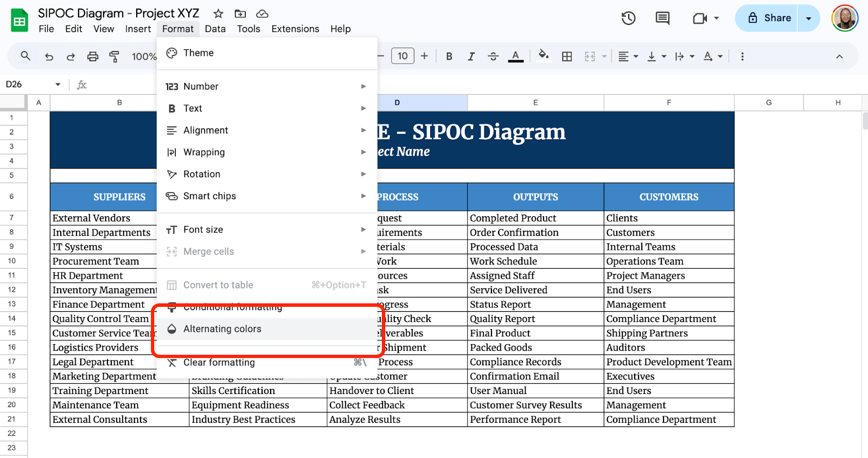Viewport: 868px width, 458px height.
Task: Select the Paint format roller icon
Action: 114,56
